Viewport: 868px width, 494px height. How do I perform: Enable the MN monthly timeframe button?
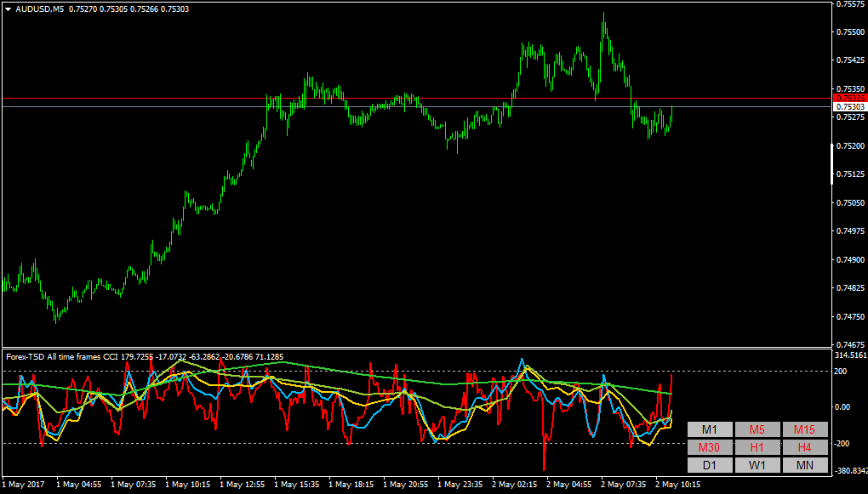coord(805,465)
